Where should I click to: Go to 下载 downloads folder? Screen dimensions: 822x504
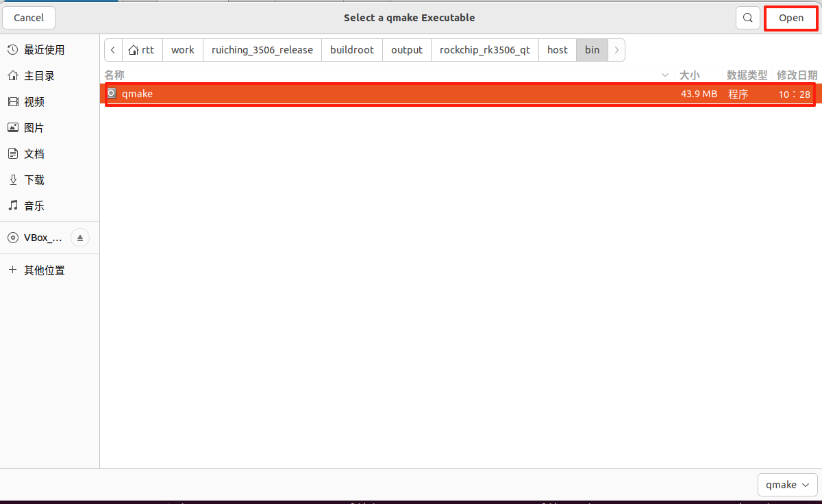pyautogui.click(x=34, y=180)
